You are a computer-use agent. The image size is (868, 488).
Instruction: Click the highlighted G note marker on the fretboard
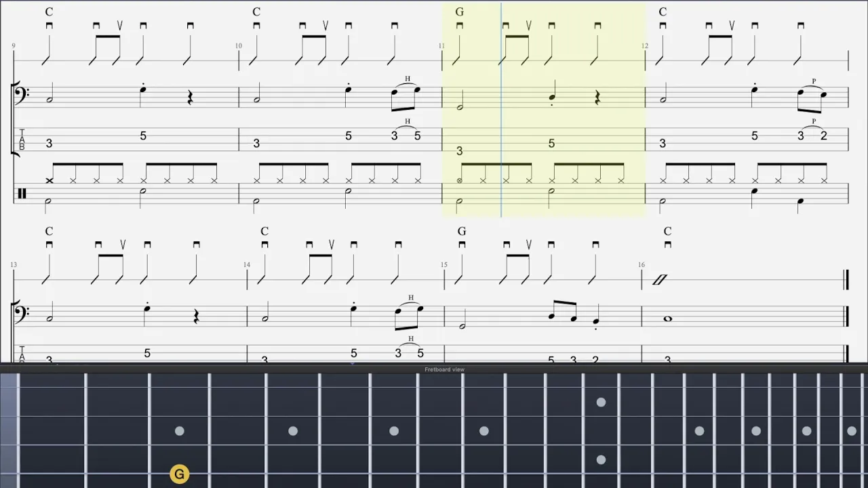click(179, 474)
